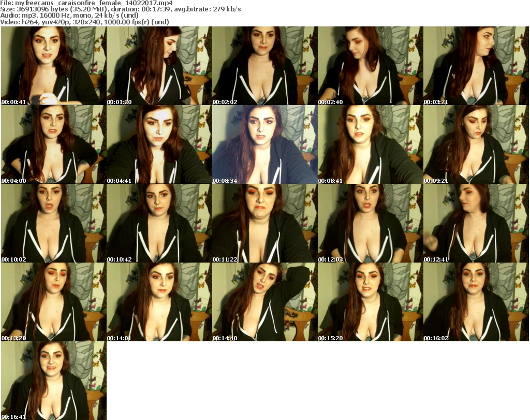The height and width of the screenshot is (420, 530).
Task: Select the thumbnail frame stamped 00:02:02
Action: [264, 66]
